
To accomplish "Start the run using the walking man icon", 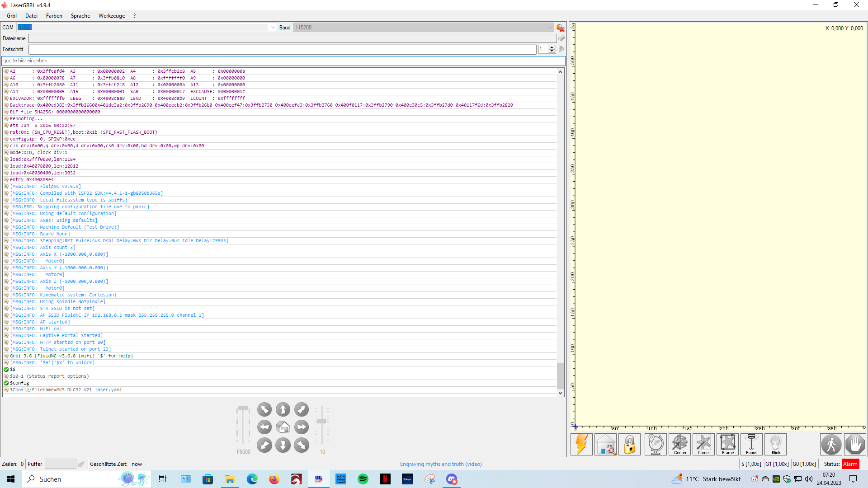I will pos(831,444).
